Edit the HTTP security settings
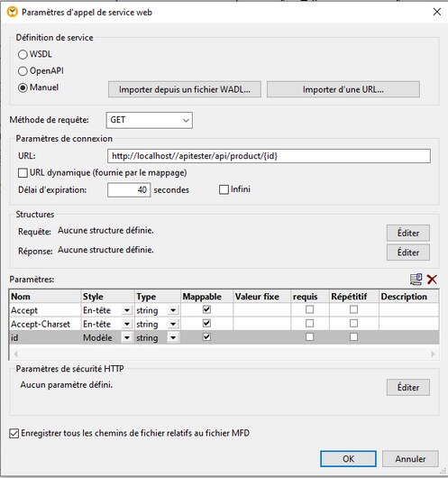Screen dimensions: 448x478 [x=408, y=388]
